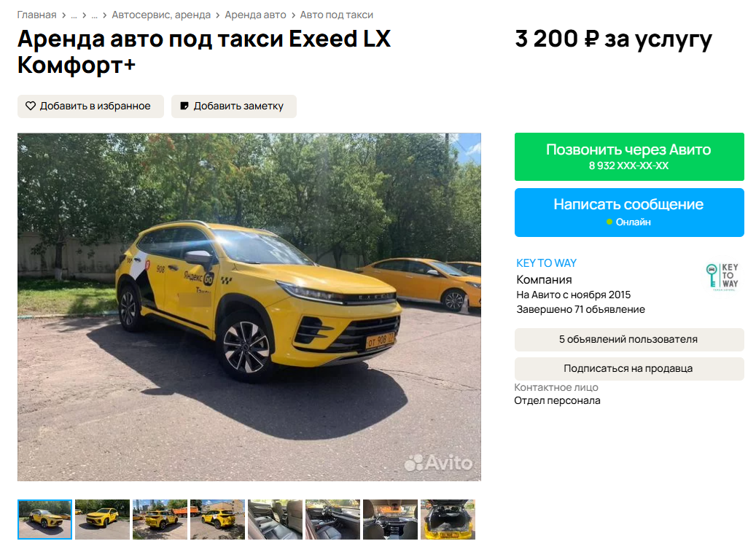Go to Автосервис, аренда breadcrumb
The width and height of the screenshot is (756, 560).
pos(161,15)
